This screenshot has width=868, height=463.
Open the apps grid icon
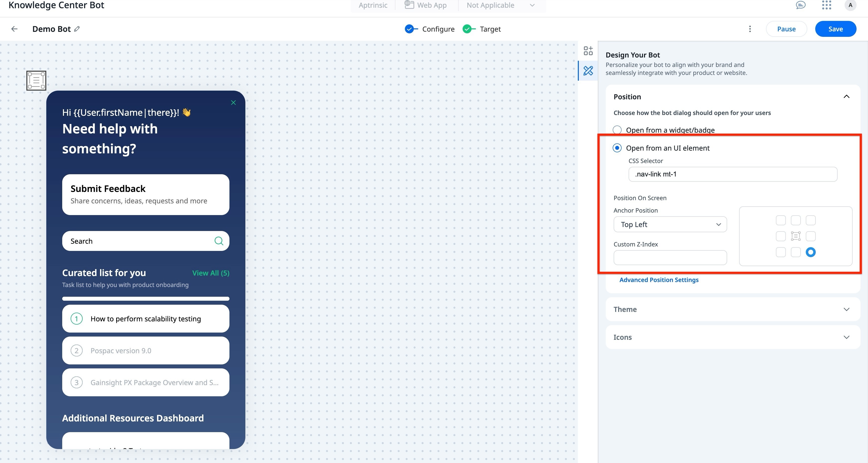(826, 5)
